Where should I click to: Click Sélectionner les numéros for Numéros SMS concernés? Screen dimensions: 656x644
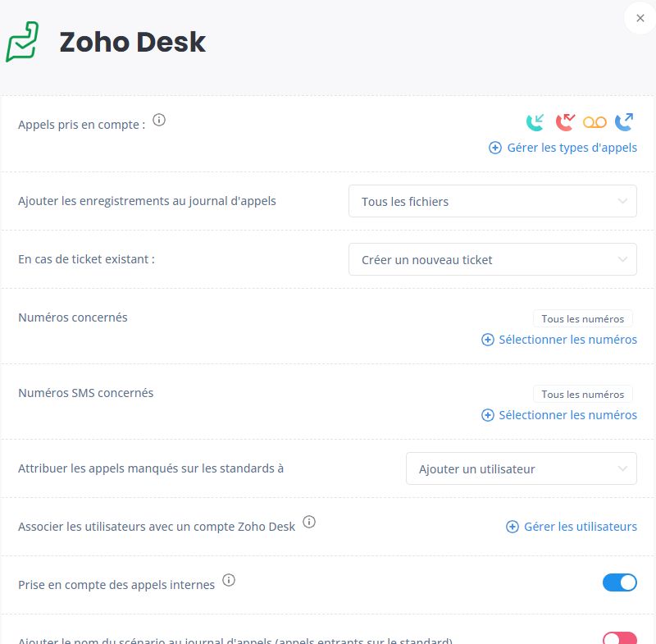click(559, 415)
